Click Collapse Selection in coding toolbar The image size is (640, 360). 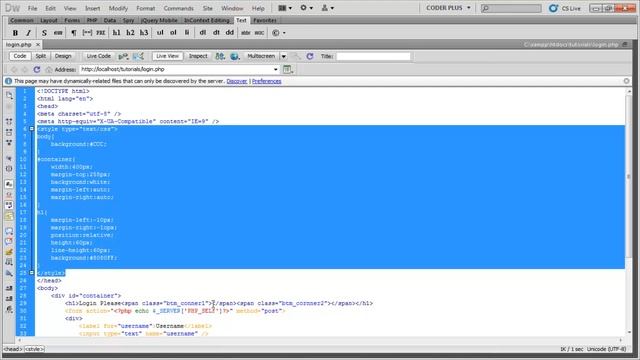(x=9, y=132)
